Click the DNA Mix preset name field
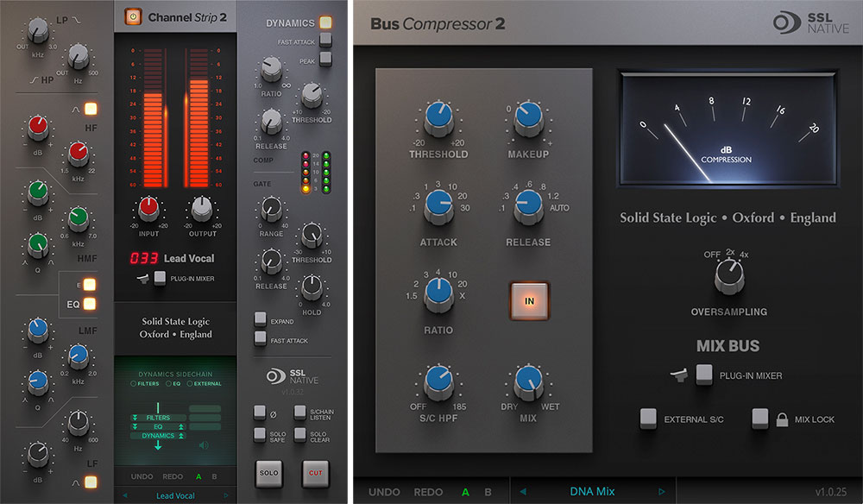The image size is (863, 504). [x=593, y=490]
